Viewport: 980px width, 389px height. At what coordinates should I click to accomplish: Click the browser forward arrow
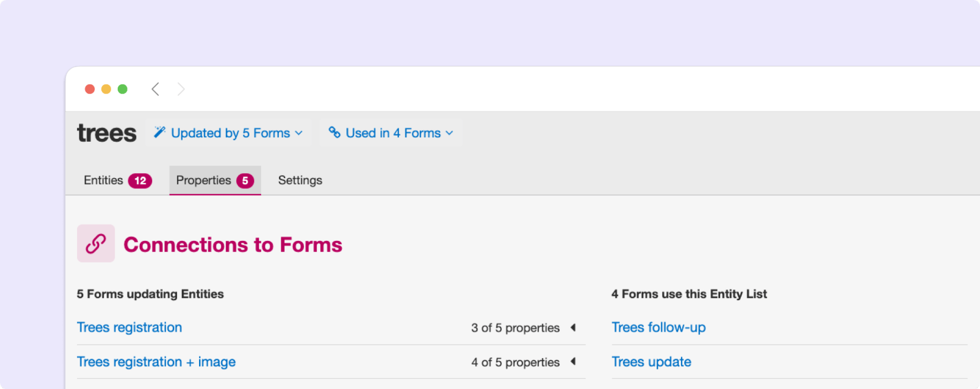pos(181,89)
